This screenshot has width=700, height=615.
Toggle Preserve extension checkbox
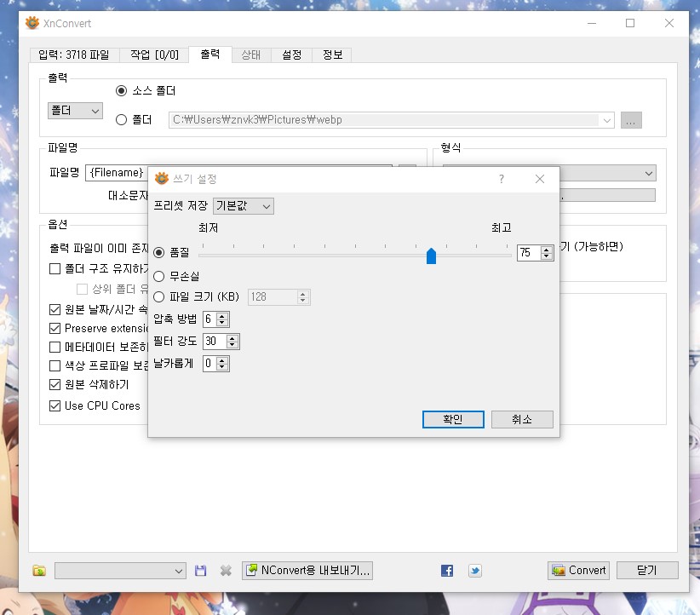(x=55, y=328)
